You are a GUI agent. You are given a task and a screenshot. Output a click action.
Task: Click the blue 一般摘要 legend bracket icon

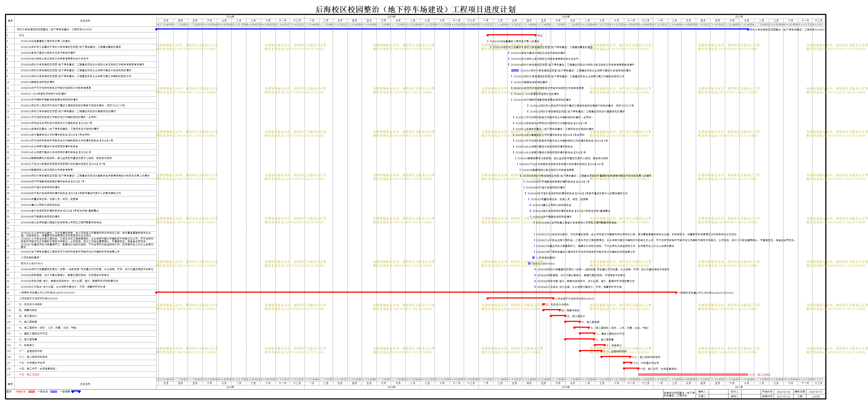pos(76,391)
